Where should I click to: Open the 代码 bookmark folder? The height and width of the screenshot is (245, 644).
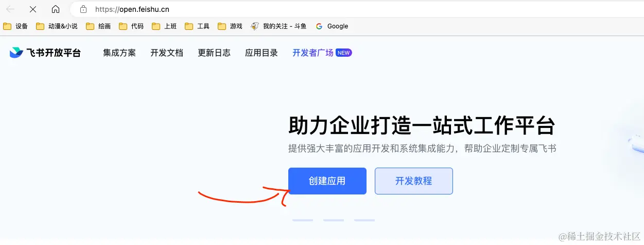(x=131, y=26)
